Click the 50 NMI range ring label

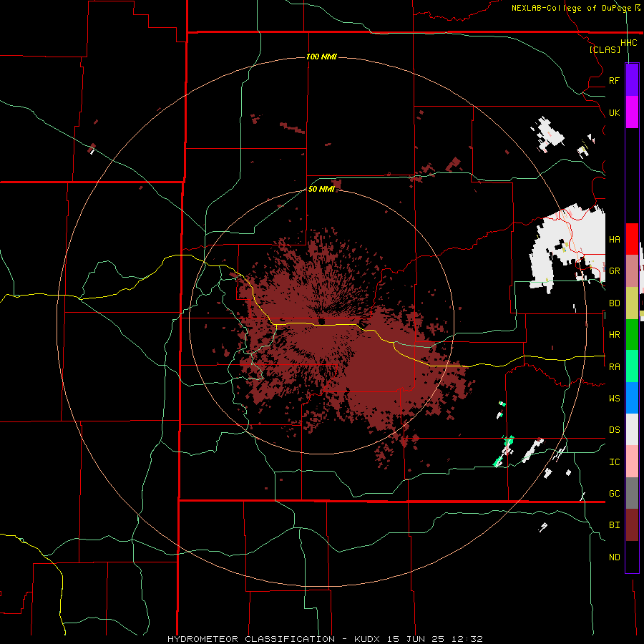[321, 189]
